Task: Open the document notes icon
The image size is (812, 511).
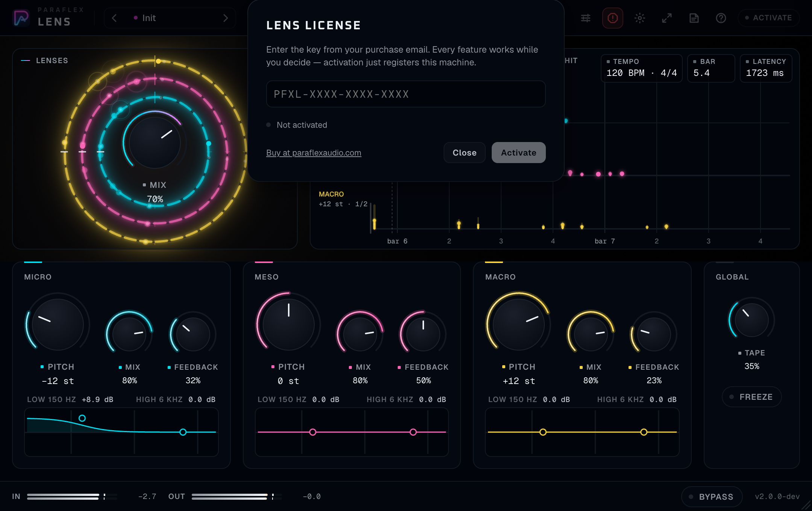Action: pyautogui.click(x=694, y=18)
